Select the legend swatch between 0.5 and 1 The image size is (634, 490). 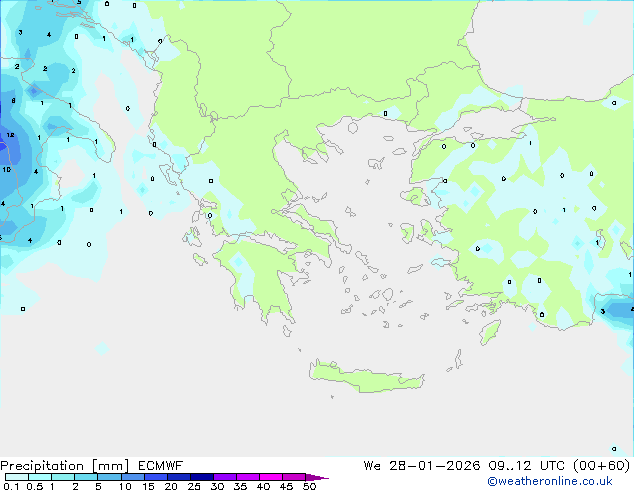(x=40, y=477)
